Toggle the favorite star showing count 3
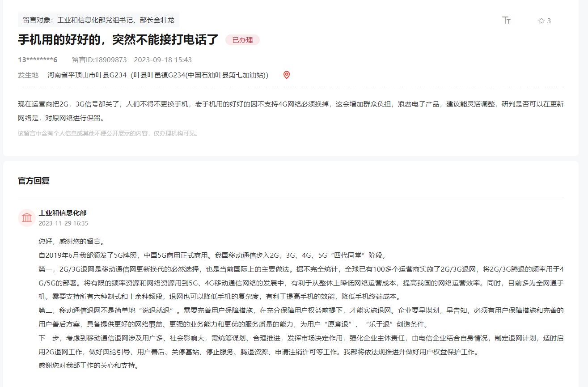 pos(543,21)
